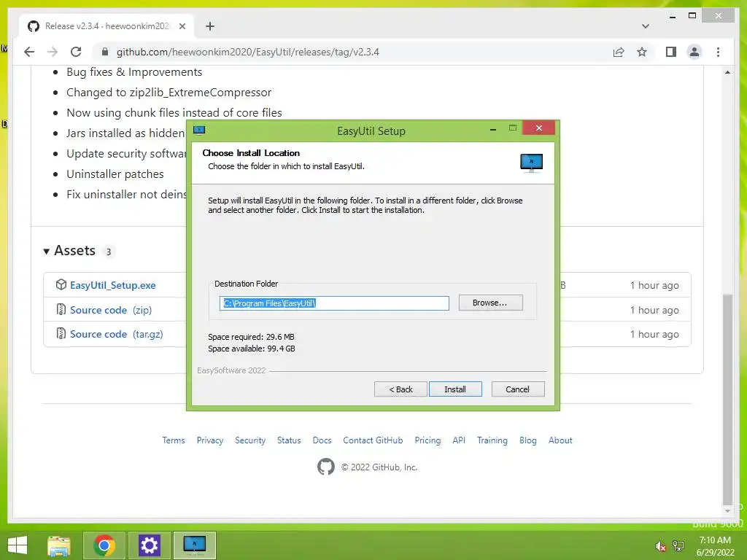747x560 pixels.
Task: Click the Assets count badge showing 3
Action: pyautogui.click(x=109, y=252)
